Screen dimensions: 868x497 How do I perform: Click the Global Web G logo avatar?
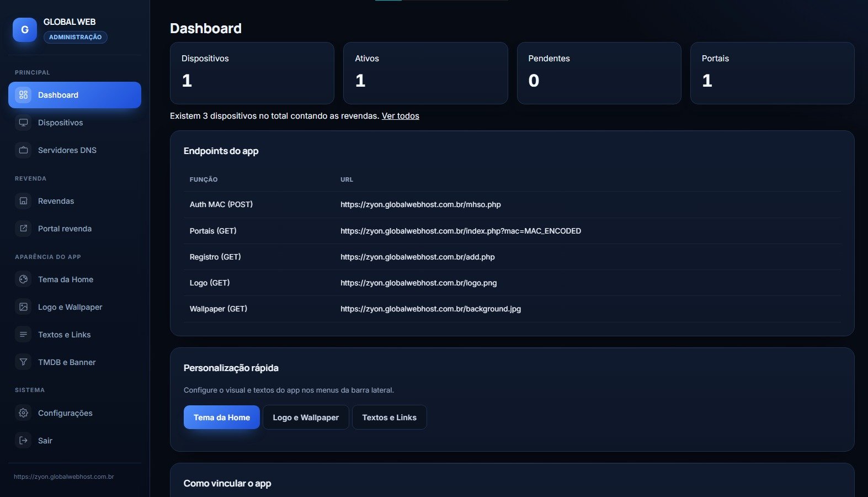point(25,30)
